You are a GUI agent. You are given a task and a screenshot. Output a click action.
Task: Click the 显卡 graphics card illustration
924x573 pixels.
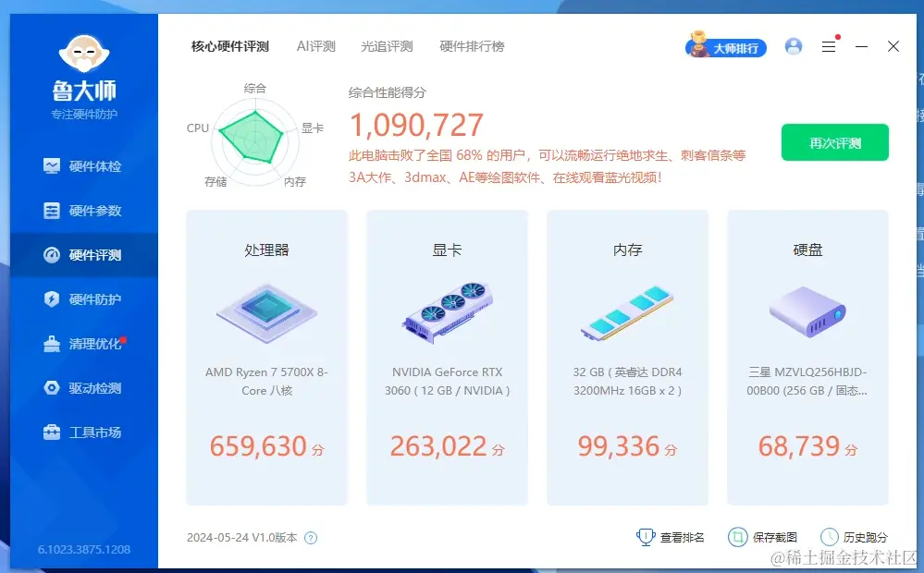(448, 312)
